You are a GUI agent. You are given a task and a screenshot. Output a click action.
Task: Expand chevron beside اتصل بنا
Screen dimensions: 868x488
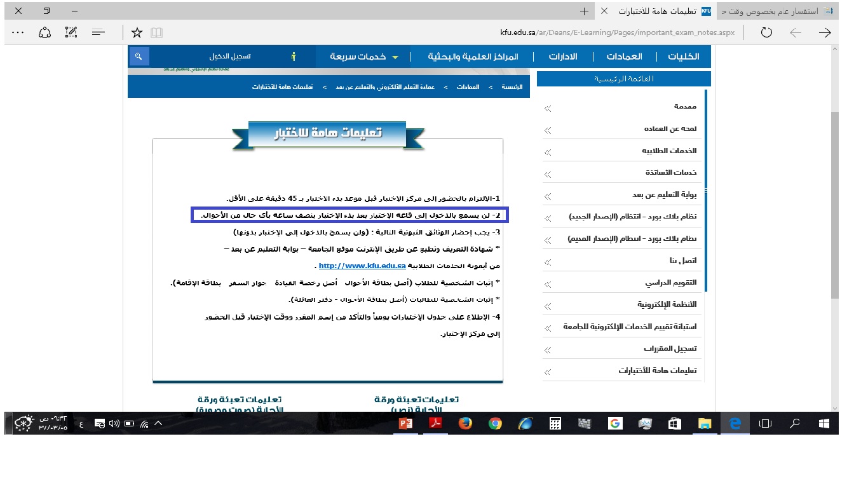click(548, 262)
